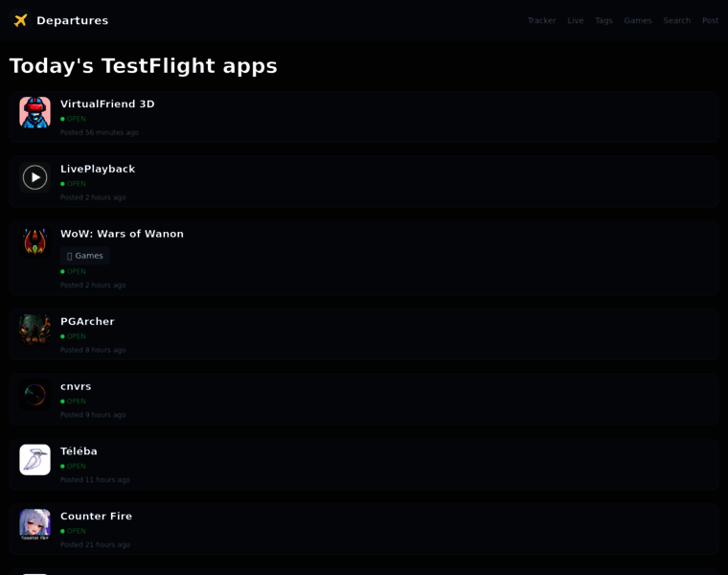Click the LivePlayback play-button app icon
728x575 pixels.
(34, 177)
